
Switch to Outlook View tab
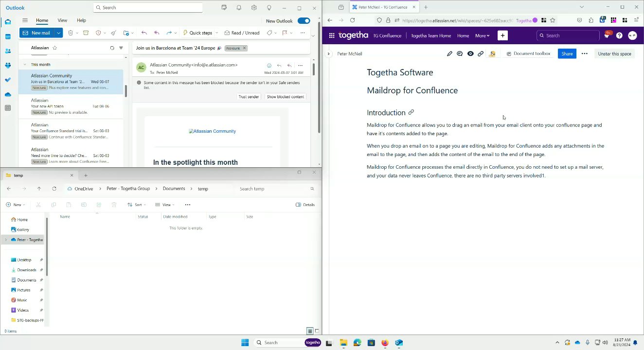[62, 20]
